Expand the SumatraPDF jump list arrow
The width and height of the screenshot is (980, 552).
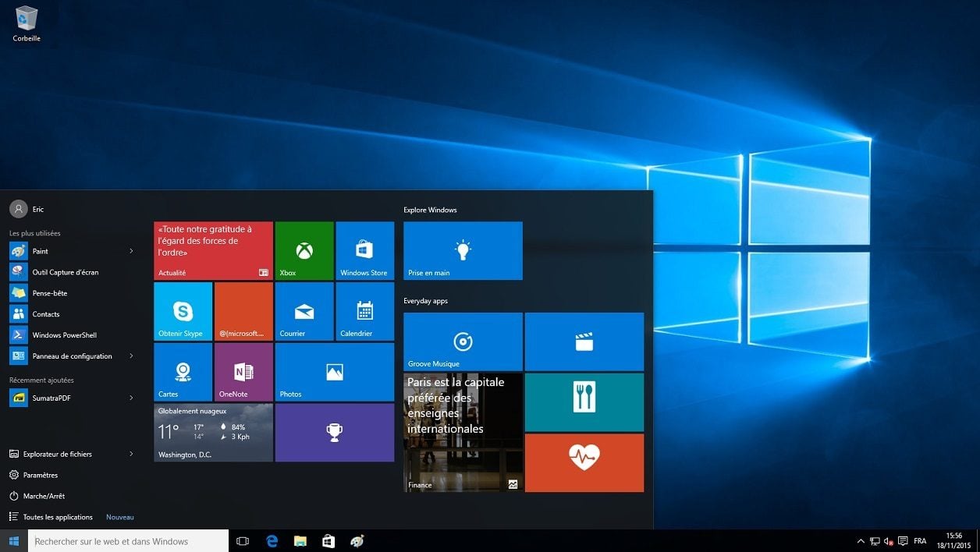point(131,398)
